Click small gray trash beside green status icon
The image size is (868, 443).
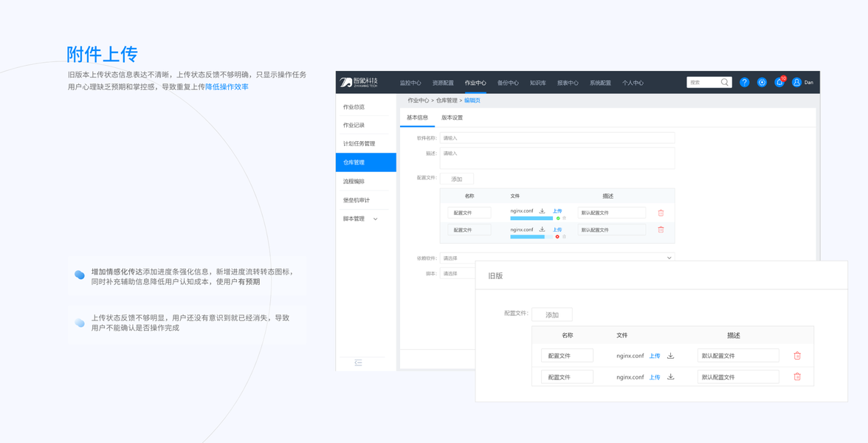pos(564,219)
